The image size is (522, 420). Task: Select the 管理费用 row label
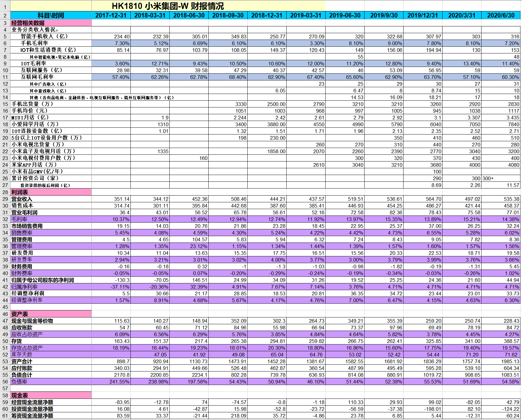tap(51, 239)
